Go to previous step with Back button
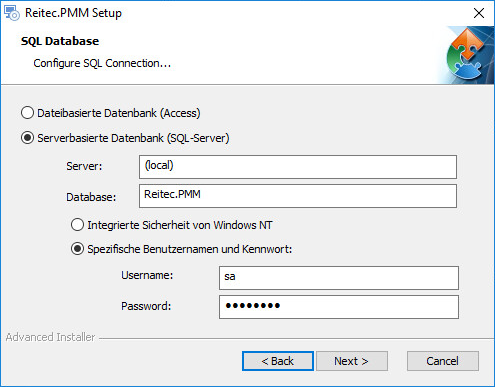495x387 pixels. pyautogui.click(x=278, y=361)
